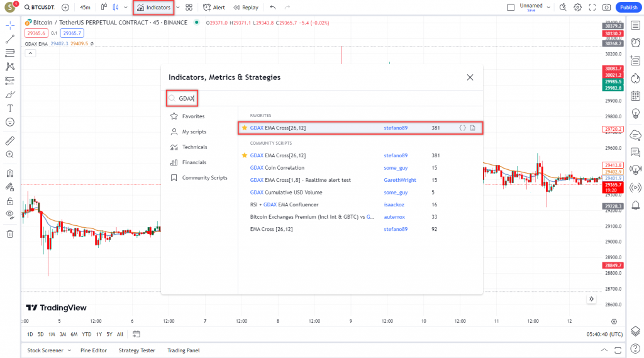The image size is (644, 358).
Task: Open indicator templates grid
Action: [x=189, y=8]
